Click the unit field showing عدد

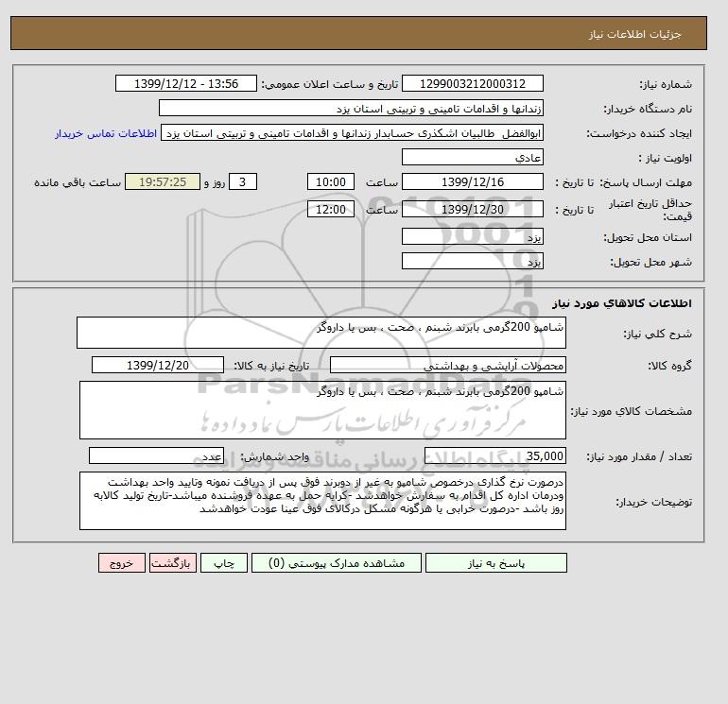point(156,455)
